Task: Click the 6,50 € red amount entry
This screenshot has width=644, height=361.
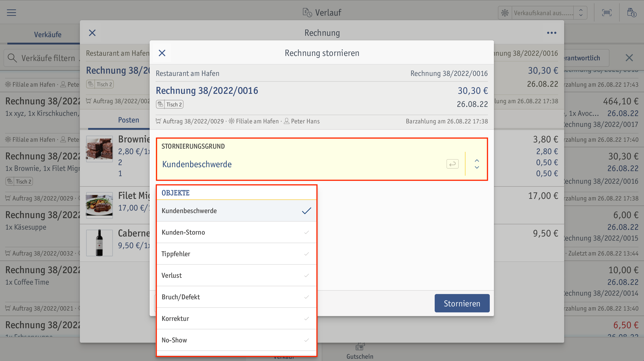Action: click(x=626, y=325)
